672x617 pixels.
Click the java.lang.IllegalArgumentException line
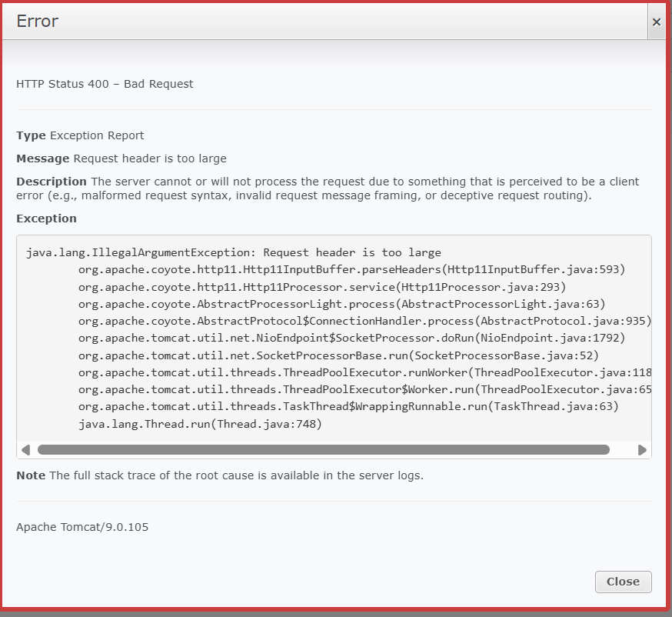234,252
